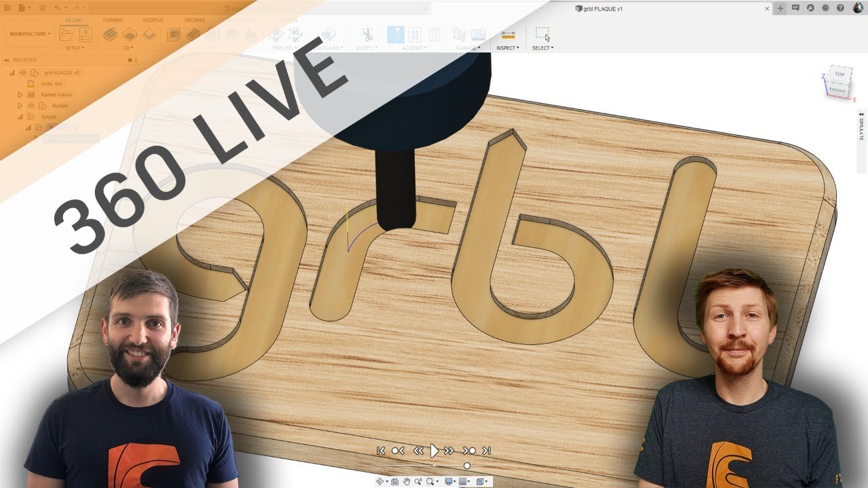Select the Zoom magnifier tool
The width and height of the screenshot is (868, 488).
point(418,481)
